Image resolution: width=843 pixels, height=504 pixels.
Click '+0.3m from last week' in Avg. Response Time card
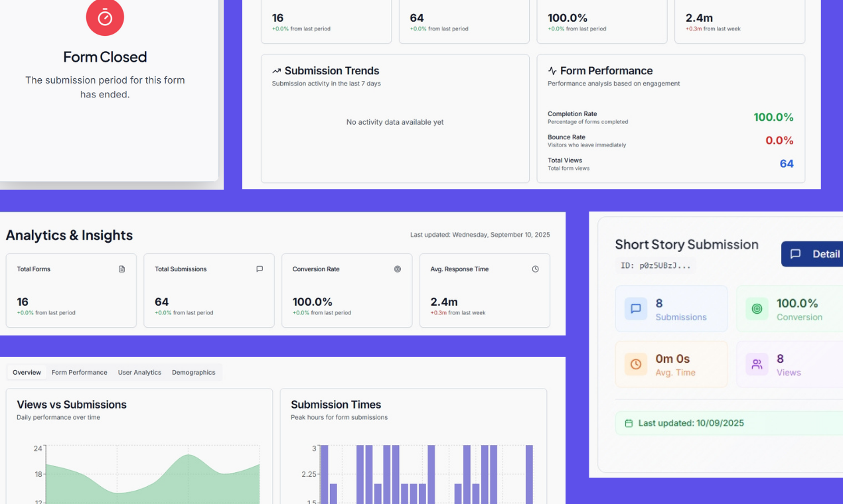tap(458, 313)
